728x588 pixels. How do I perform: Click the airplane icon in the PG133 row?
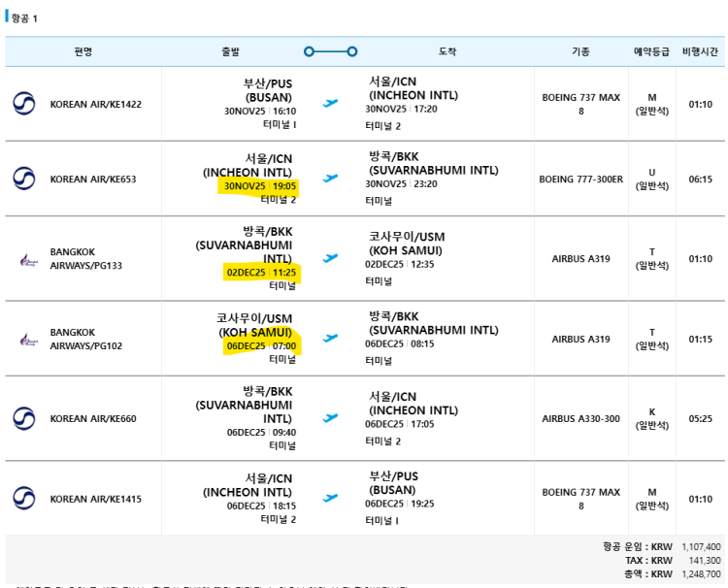click(x=330, y=258)
